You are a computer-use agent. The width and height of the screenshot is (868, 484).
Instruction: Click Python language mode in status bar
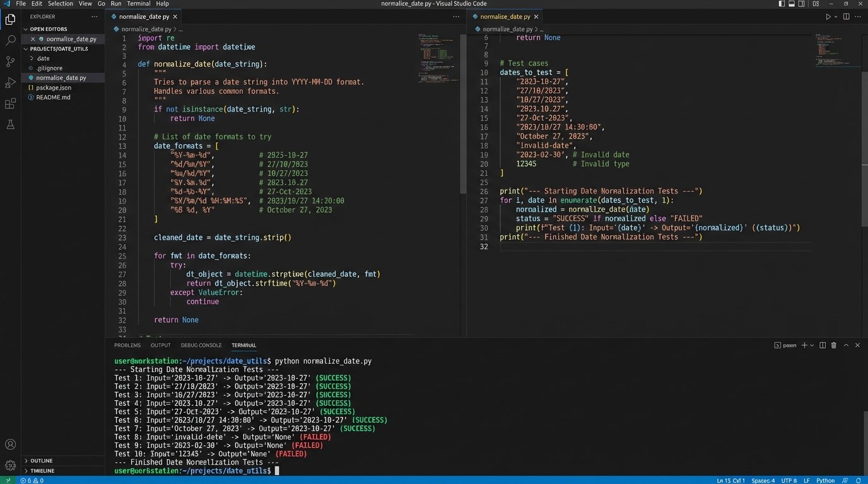[825, 480]
